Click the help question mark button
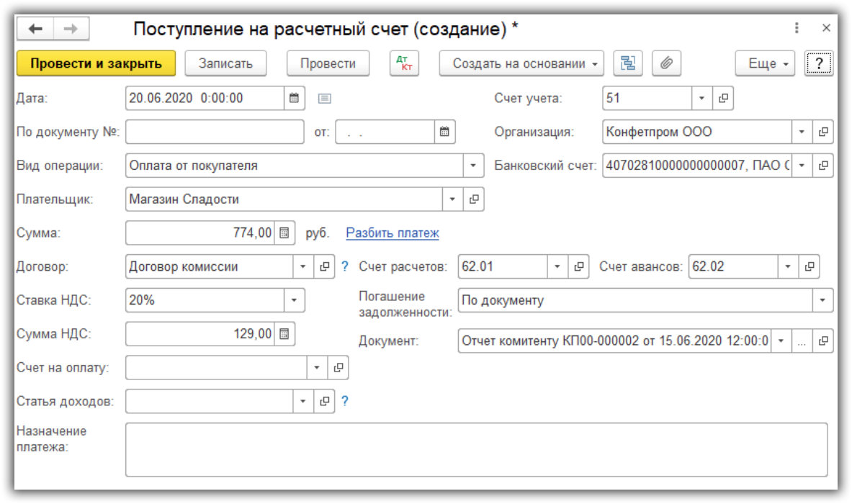852x504 pixels. 818,63
